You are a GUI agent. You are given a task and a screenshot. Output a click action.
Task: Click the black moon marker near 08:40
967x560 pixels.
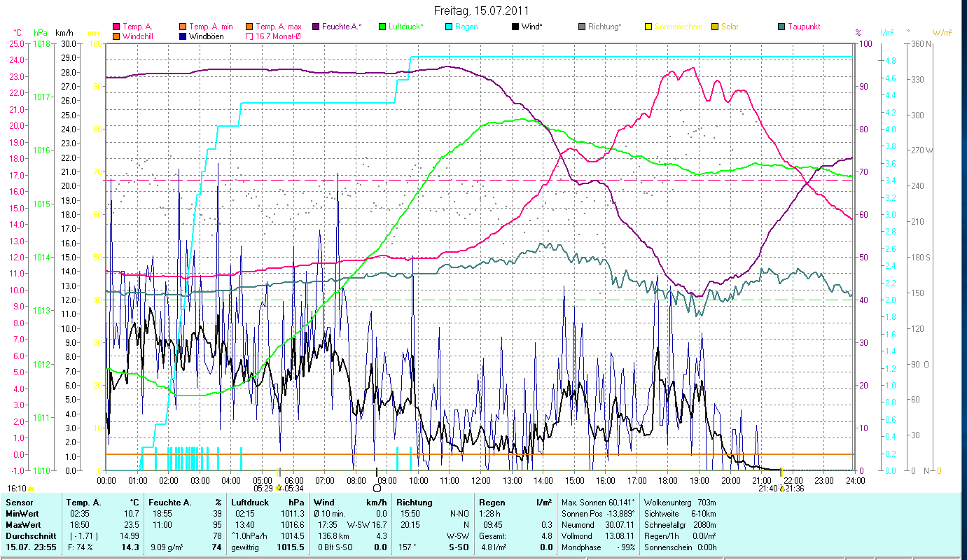coord(377,472)
